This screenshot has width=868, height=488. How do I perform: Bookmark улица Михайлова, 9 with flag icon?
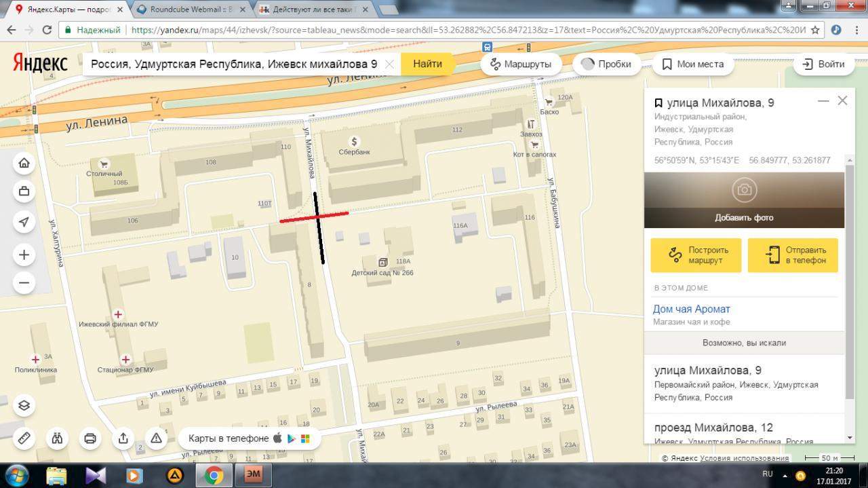[658, 103]
